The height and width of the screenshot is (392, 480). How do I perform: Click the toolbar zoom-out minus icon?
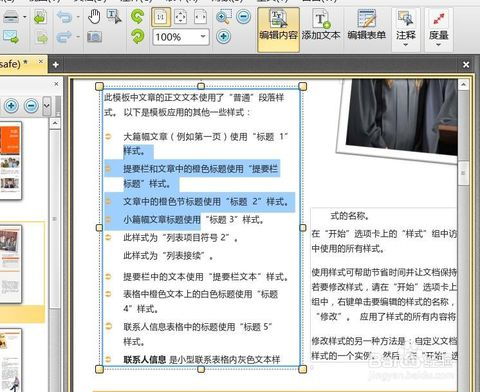244,17
